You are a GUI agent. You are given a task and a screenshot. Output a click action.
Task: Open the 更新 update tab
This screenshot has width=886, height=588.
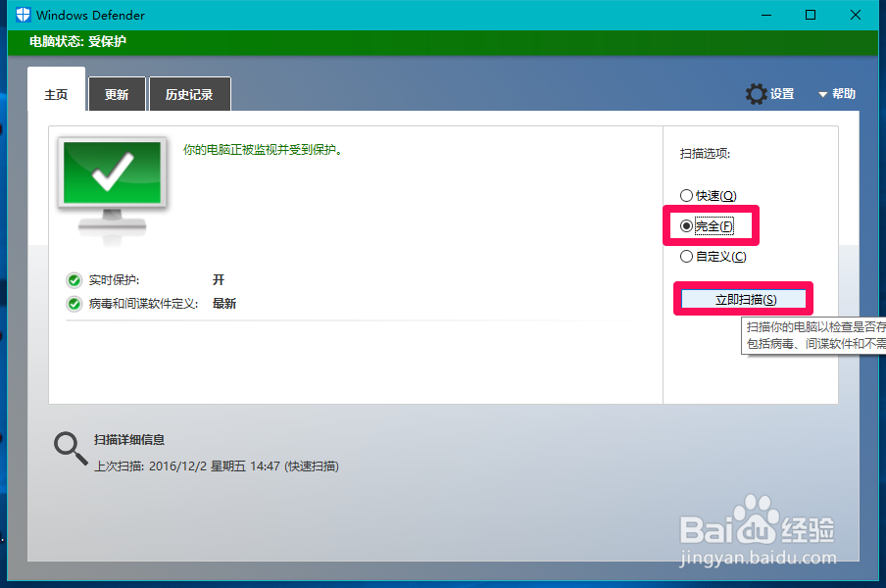pos(117,94)
